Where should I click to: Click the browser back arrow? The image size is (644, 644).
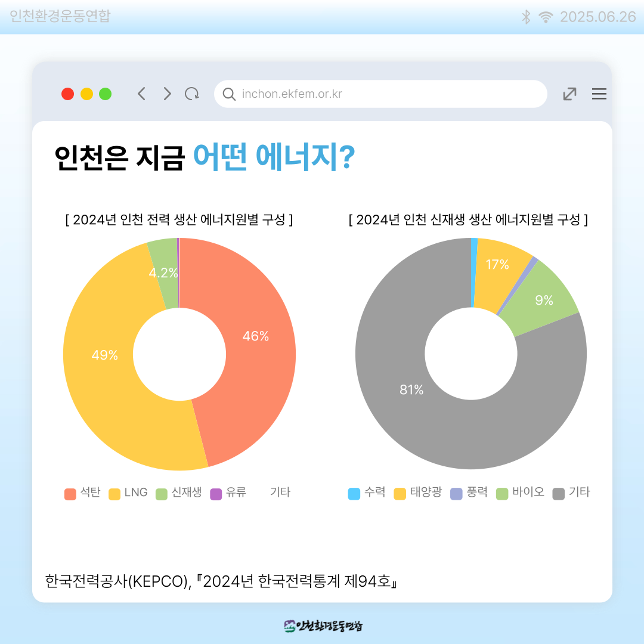[141, 94]
